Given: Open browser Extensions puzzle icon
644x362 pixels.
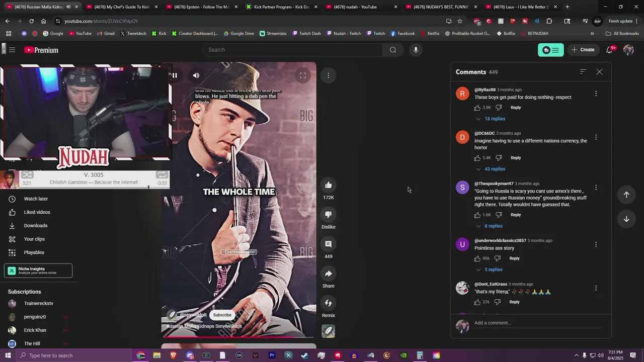Looking at the screenshot, I should point(549,21).
